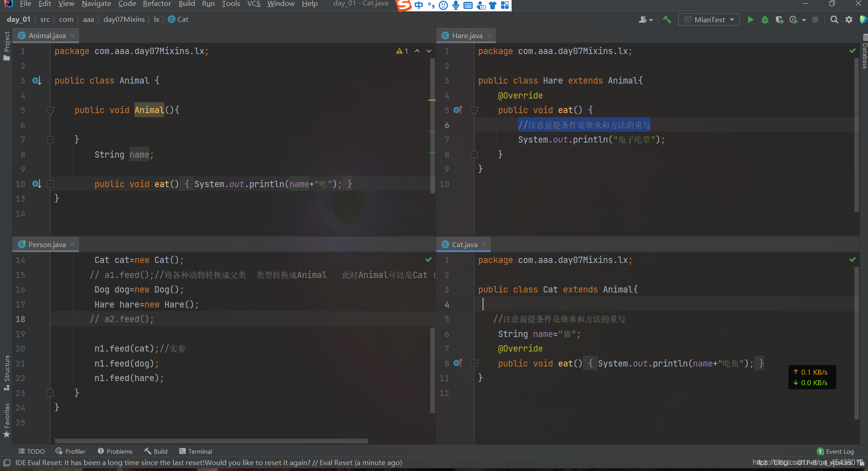Open the Problems tool window
This screenshot has height=471, width=868.
(115, 451)
